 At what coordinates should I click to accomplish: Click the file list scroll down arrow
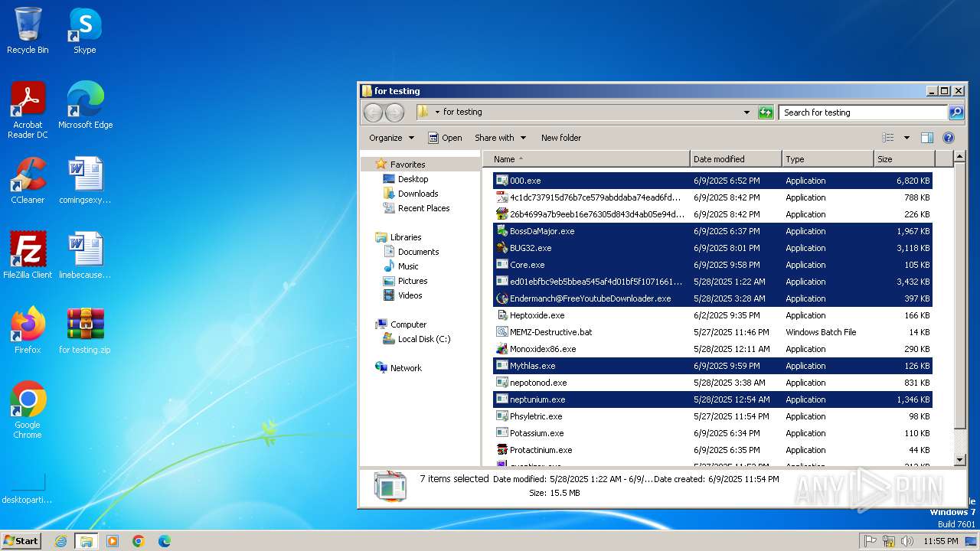(x=960, y=460)
